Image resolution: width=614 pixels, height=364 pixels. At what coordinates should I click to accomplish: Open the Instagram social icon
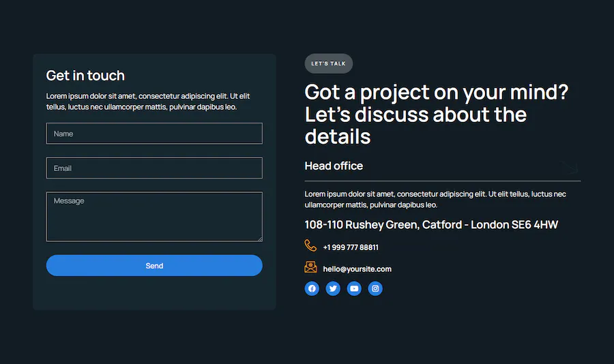coord(375,288)
